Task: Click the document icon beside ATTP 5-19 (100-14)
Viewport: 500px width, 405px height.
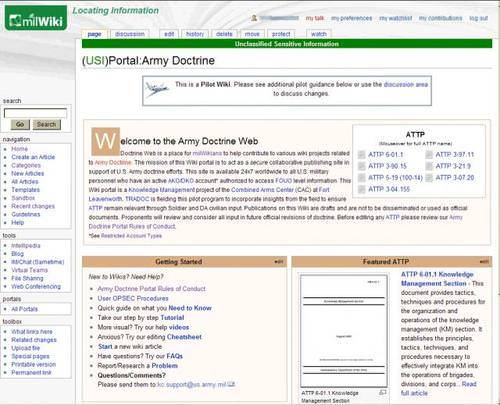Action: 362,178
